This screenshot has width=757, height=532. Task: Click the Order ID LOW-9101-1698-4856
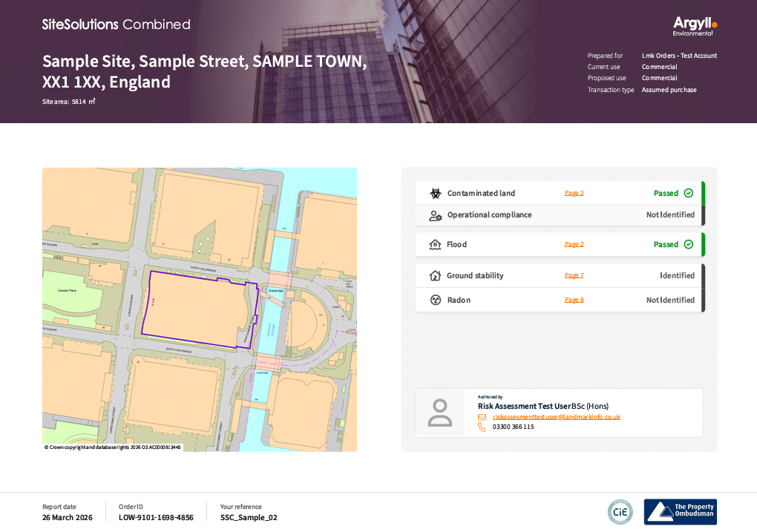156,518
